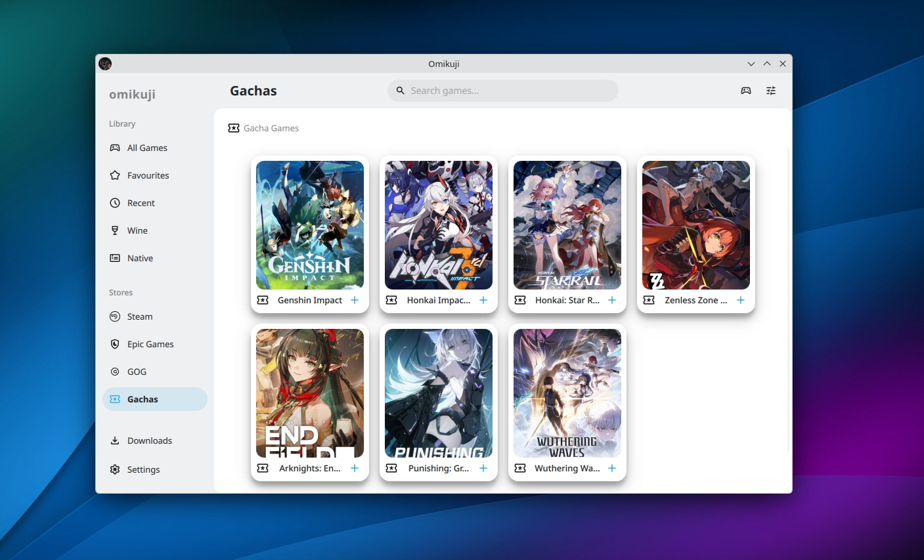Add Honkai: Star Rail with plus icon
Viewport: 924px width, 560px height.
612,300
